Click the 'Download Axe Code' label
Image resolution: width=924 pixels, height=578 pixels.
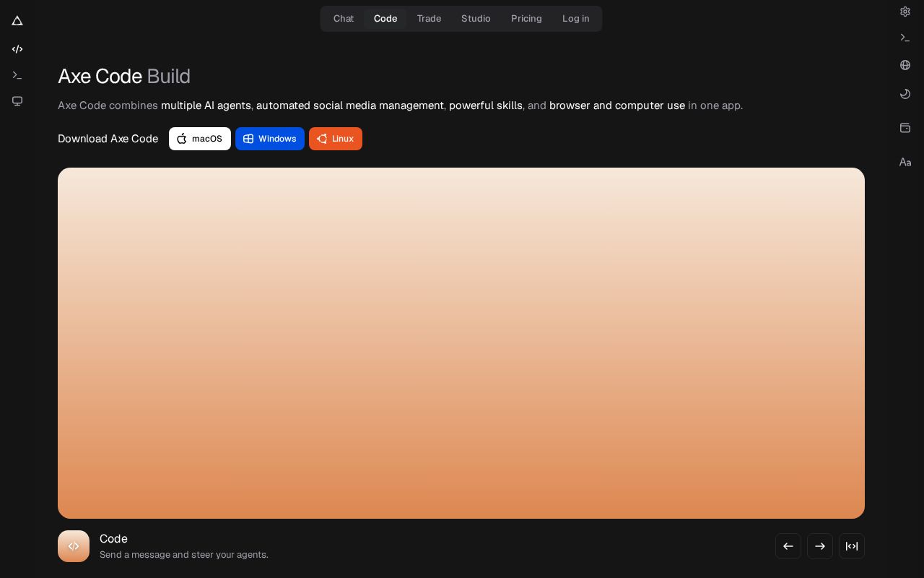pos(108,139)
